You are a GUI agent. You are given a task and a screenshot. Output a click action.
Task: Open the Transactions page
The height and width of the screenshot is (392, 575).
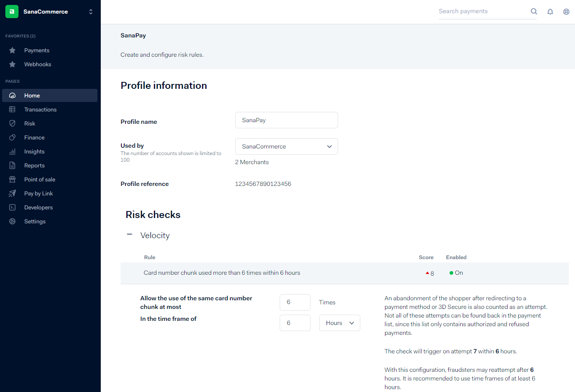coord(40,109)
